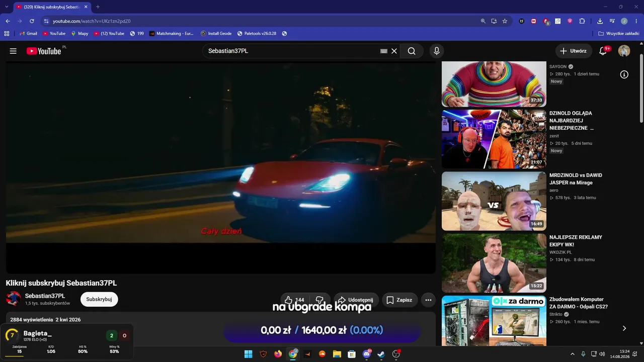Open the Chrome profile J avatar
Image resolution: width=644 pixels, height=362 pixels.
tap(624, 21)
